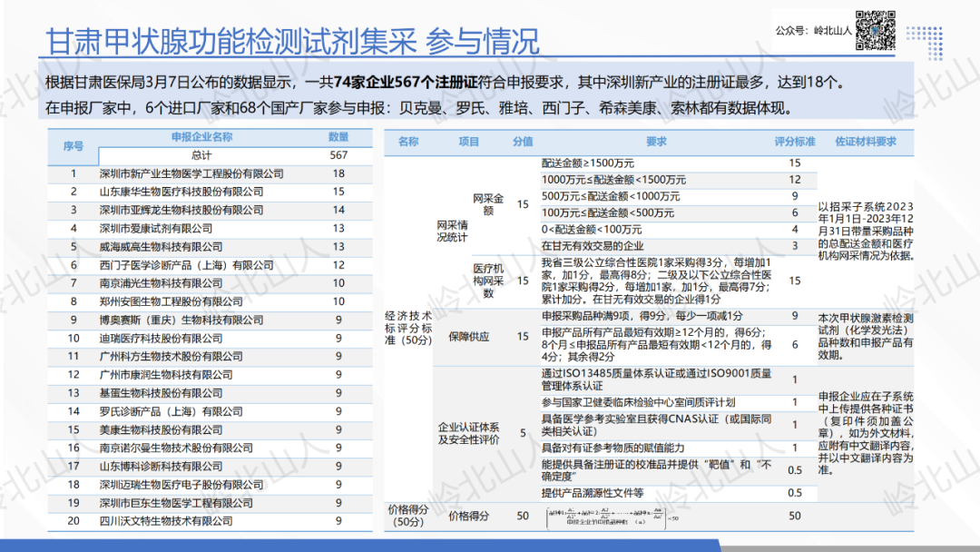The height and width of the screenshot is (552, 980).
Task: Select 在甘无有效交易的企业 requirement
Action: [x=593, y=246]
